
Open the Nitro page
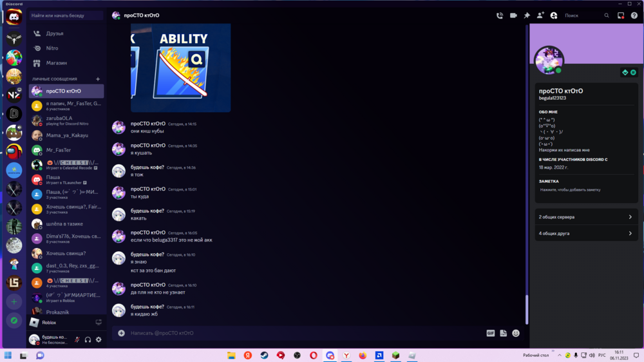pos(66,48)
